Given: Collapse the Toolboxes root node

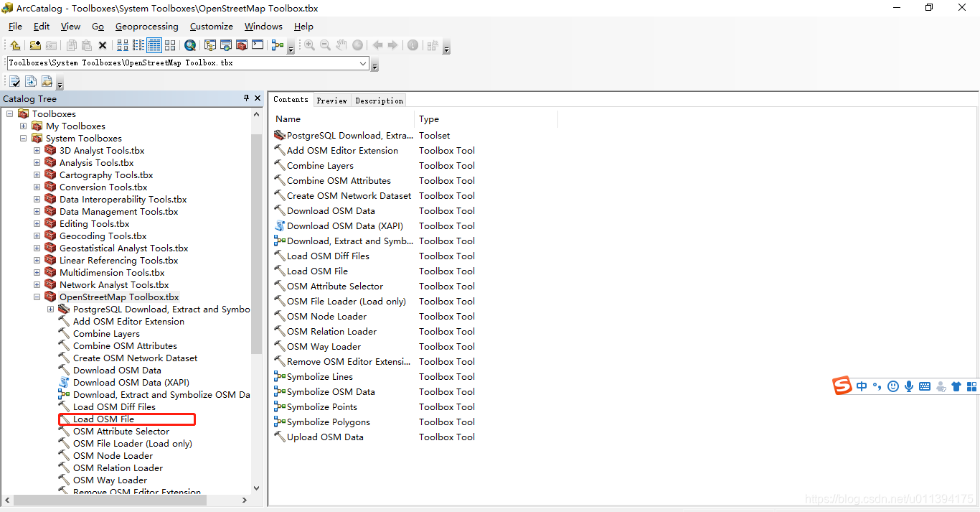Looking at the screenshot, I should click(9, 114).
